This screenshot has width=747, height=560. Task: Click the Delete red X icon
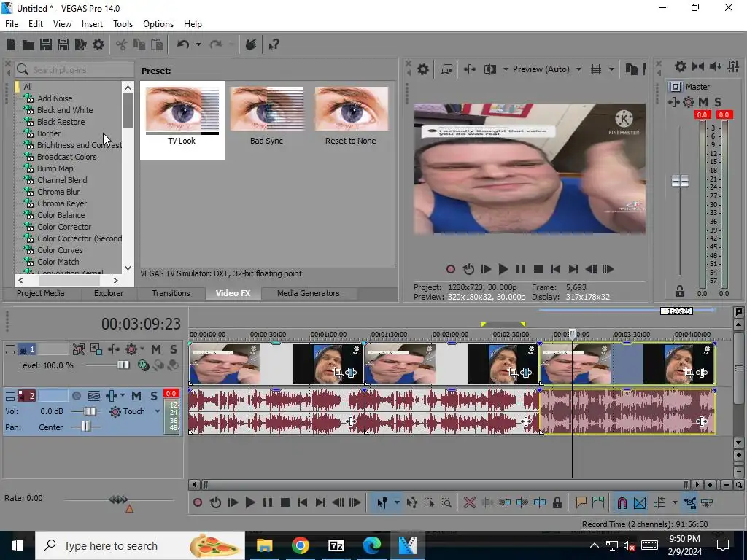pos(469,503)
